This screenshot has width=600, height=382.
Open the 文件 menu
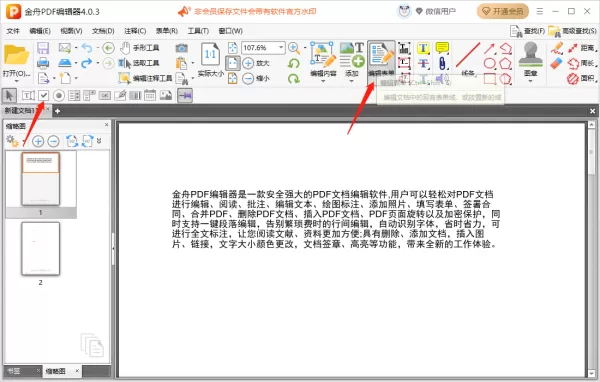point(13,31)
